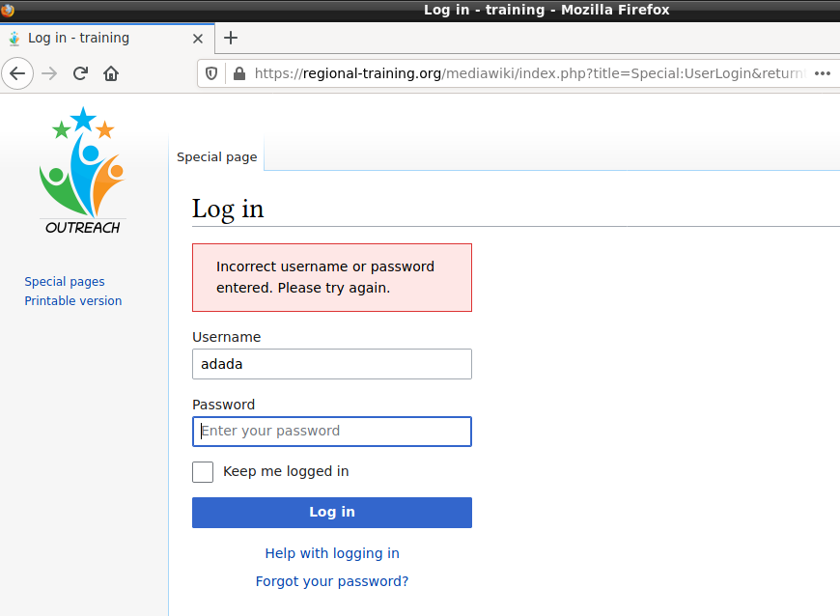The image size is (840, 616).
Task: Open the 'Help with logging in' link
Action: tap(332, 553)
